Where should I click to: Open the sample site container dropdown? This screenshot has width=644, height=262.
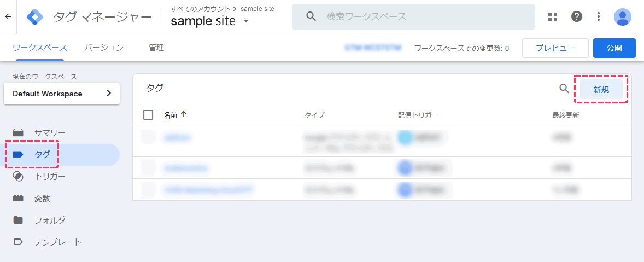(210, 21)
